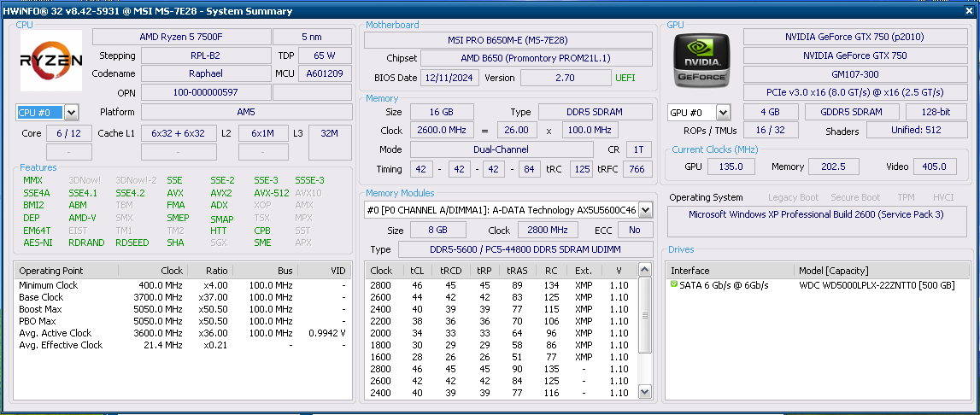This screenshot has width=980, height=415.
Task: Click the GM107-300 GPU codename field
Action: [x=855, y=74]
